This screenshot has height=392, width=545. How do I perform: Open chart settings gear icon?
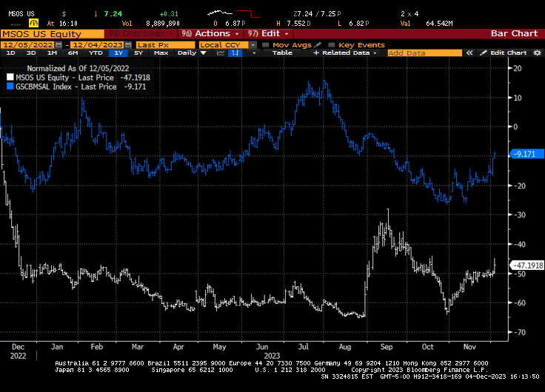[538, 53]
